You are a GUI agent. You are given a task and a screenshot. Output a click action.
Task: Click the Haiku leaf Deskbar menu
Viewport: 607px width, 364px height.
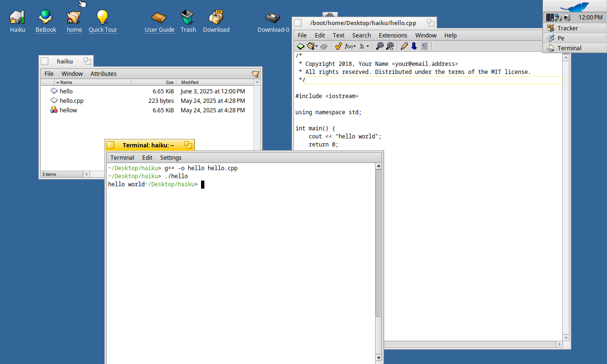pyautogui.click(x=575, y=7)
